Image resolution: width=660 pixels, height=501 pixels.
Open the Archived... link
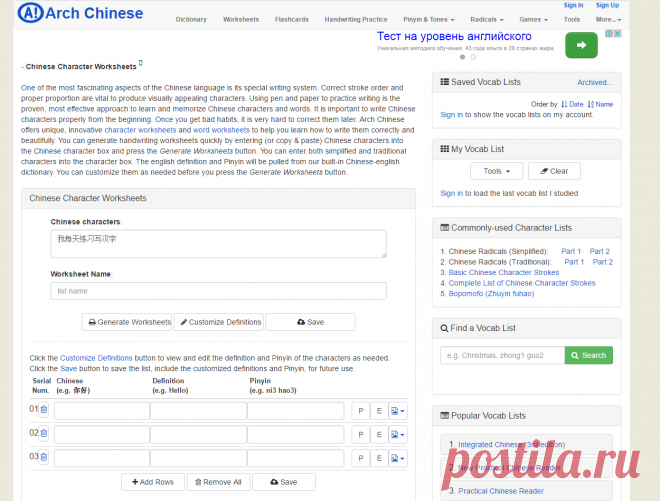(x=595, y=83)
